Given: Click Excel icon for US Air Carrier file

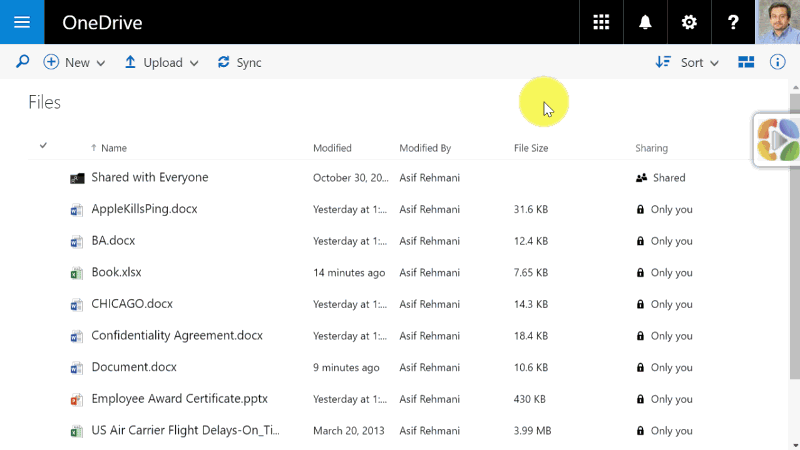Looking at the screenshot, I should pyautogui.click(x=77, y=431).
